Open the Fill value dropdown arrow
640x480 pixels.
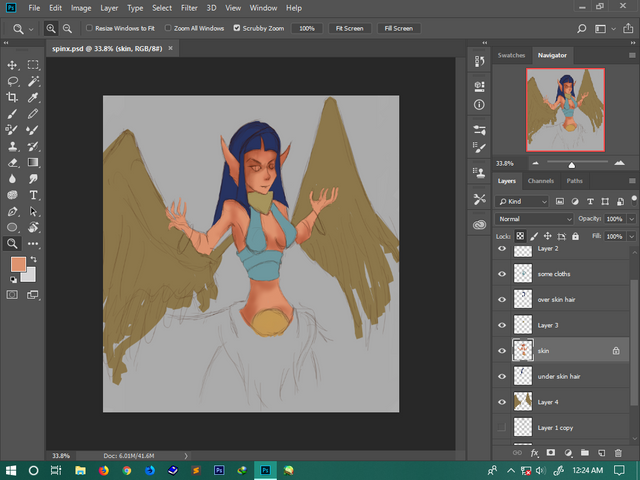coord(632,236)
